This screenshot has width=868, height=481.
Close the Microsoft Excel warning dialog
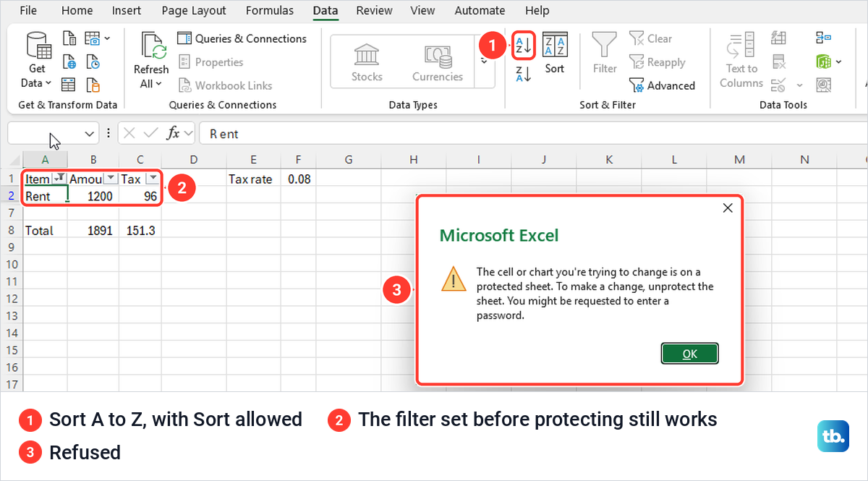[728, 208]
